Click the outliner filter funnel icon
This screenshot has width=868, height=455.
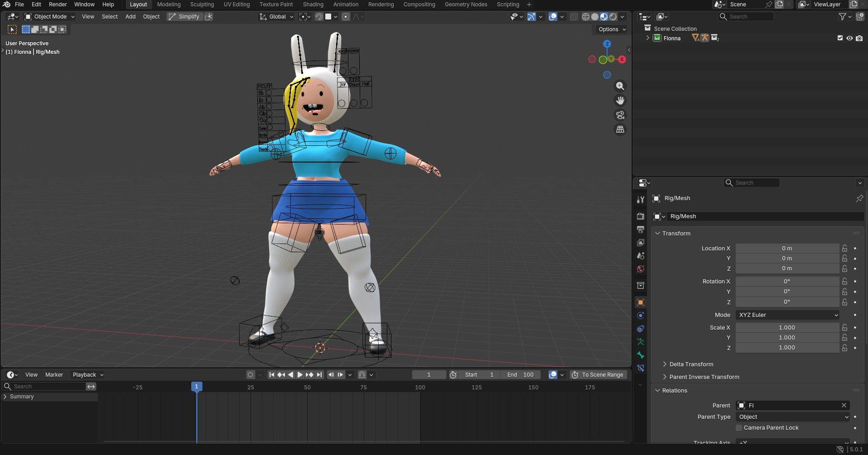point(843,17)
